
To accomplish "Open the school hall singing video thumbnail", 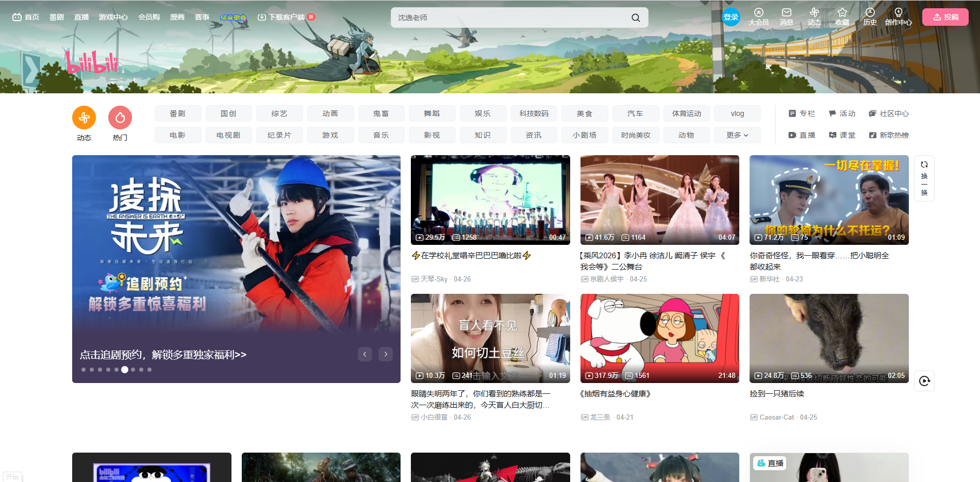I will [490, 200].
